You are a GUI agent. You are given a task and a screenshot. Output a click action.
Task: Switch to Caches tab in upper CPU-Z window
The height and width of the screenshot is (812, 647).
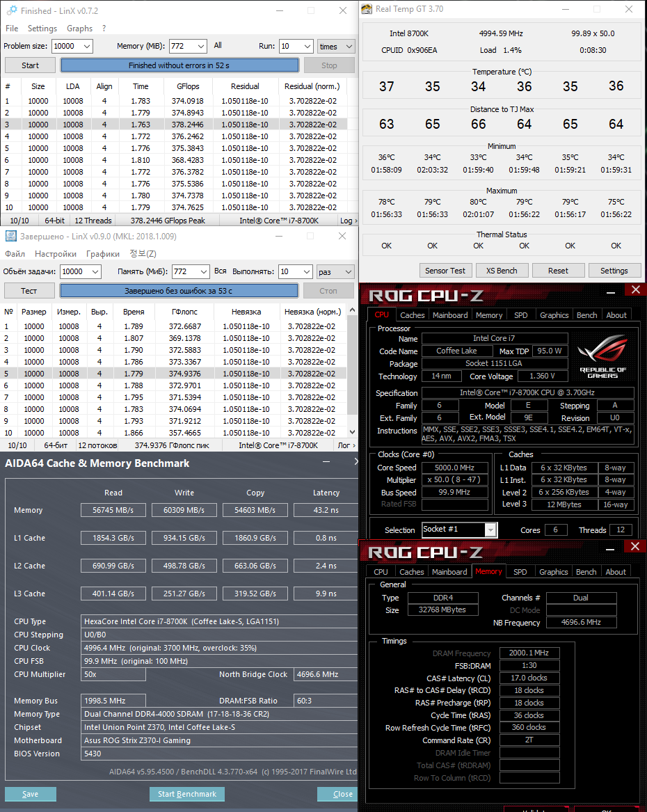coord(412,315)
